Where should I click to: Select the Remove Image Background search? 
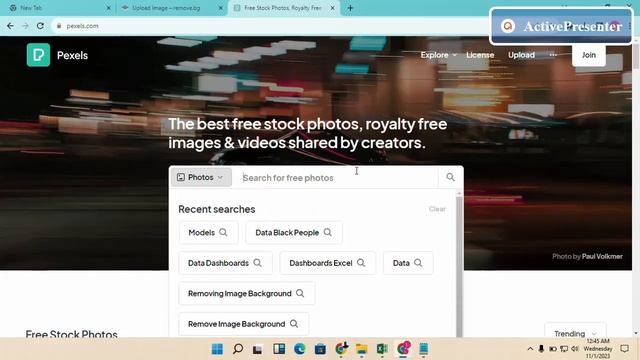coord(244,324)
